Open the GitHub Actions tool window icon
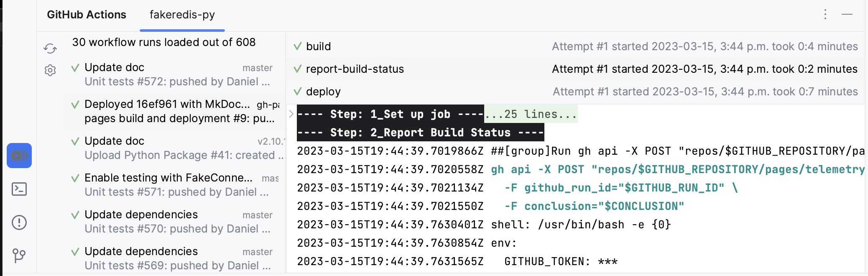 tap(19, 156)
